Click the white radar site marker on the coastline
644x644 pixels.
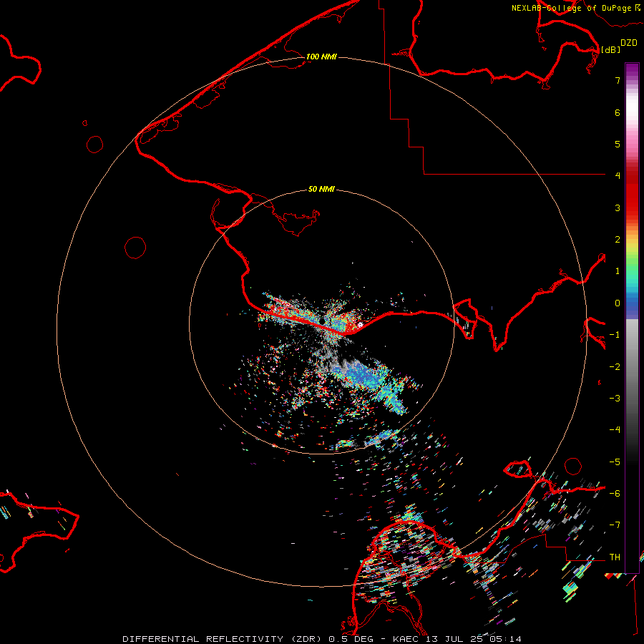(x=360, y=325)
